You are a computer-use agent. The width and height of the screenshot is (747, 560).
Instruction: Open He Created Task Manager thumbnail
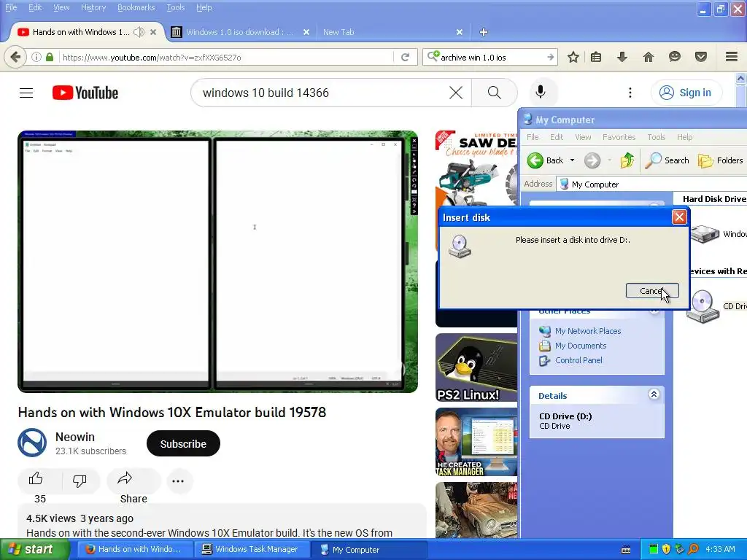[476, 442]
